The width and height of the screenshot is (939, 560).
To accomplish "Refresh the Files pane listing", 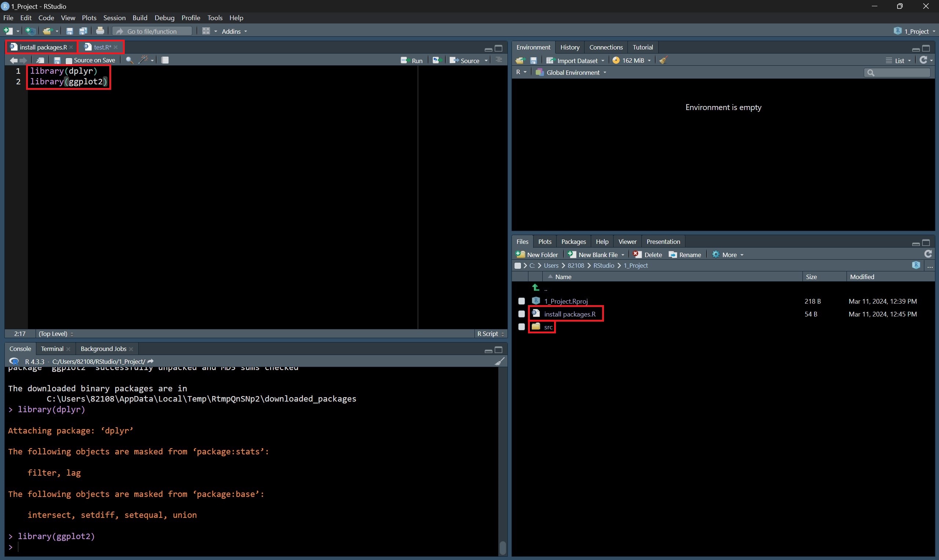I will [928, 255].
